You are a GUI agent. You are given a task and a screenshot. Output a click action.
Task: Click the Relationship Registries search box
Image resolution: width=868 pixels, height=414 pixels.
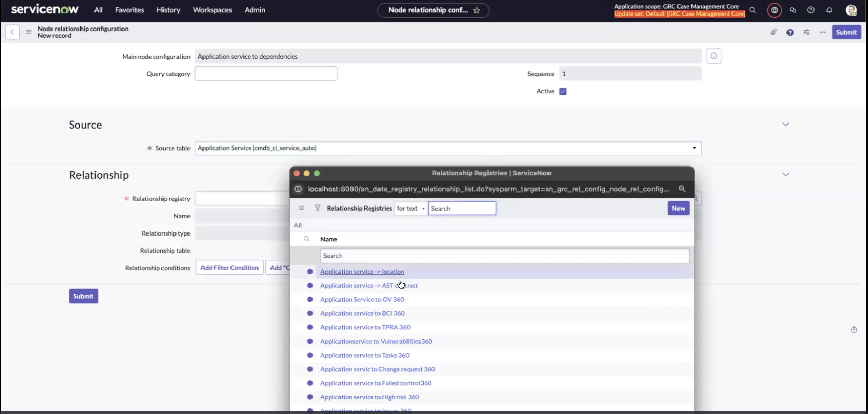point(462,209)
